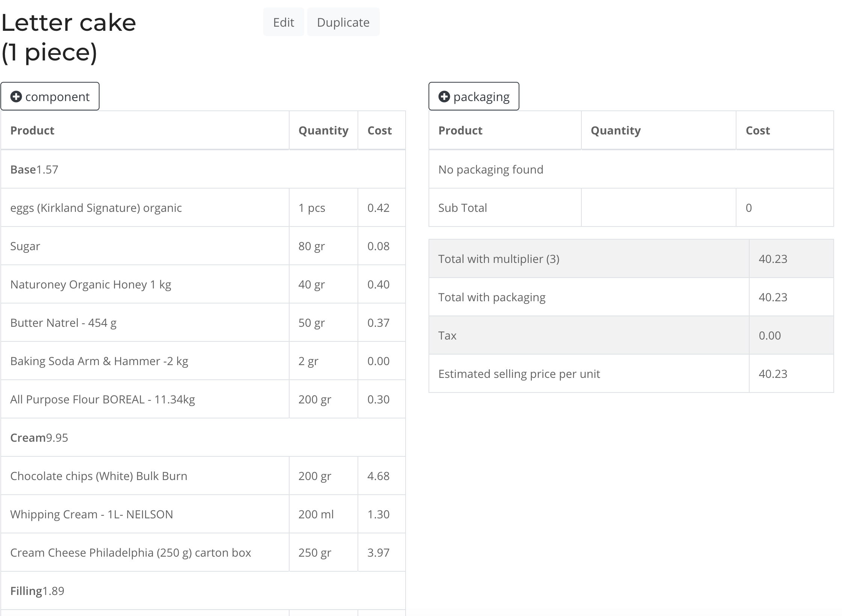This screenshot has height=616, width=842.
Task: Select Chocolate chips (White) Bulk Burn
Action: [x=98, y=476]
